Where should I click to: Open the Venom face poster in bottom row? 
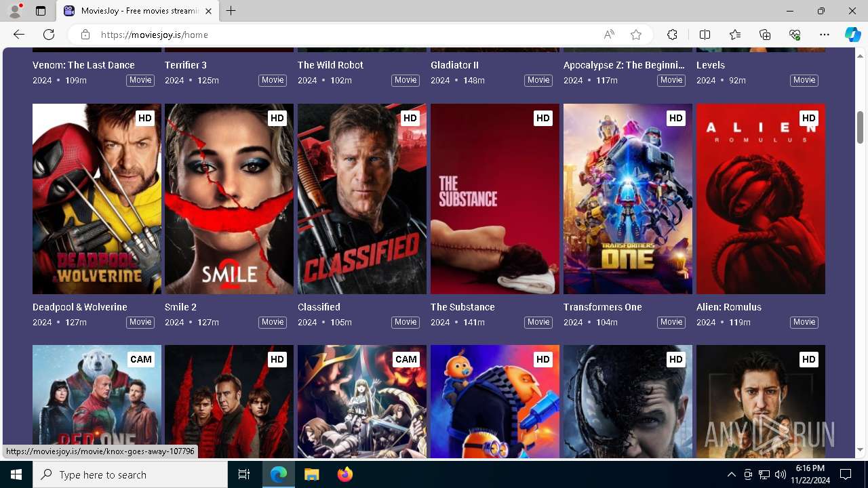(628, 401)
